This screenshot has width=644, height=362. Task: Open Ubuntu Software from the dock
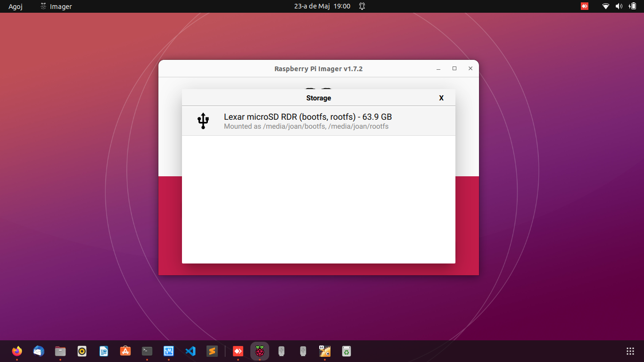point(125,351)
